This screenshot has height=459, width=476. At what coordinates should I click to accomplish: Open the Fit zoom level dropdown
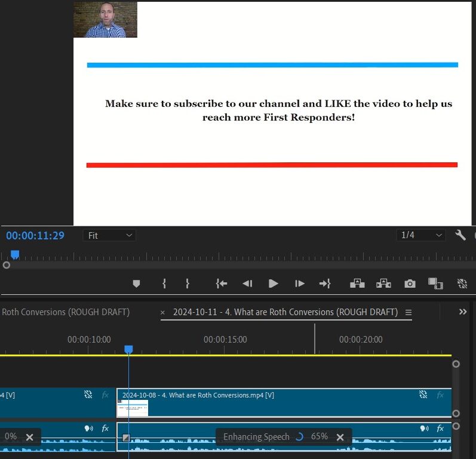109,235
